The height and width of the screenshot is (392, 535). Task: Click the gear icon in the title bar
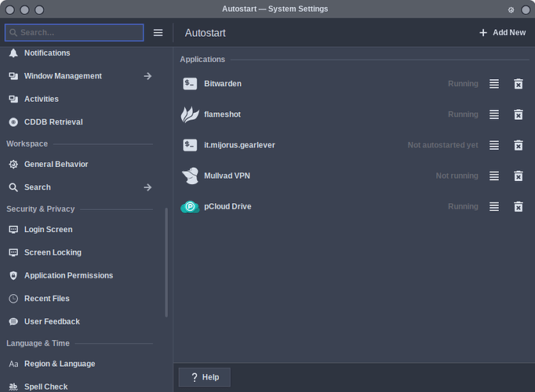(511, 10)
